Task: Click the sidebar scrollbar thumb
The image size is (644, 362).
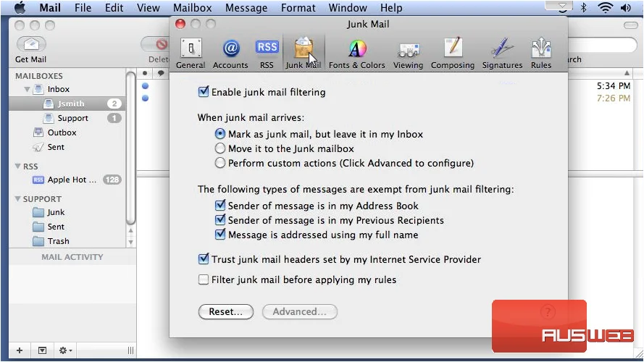Action: [130, 148]
